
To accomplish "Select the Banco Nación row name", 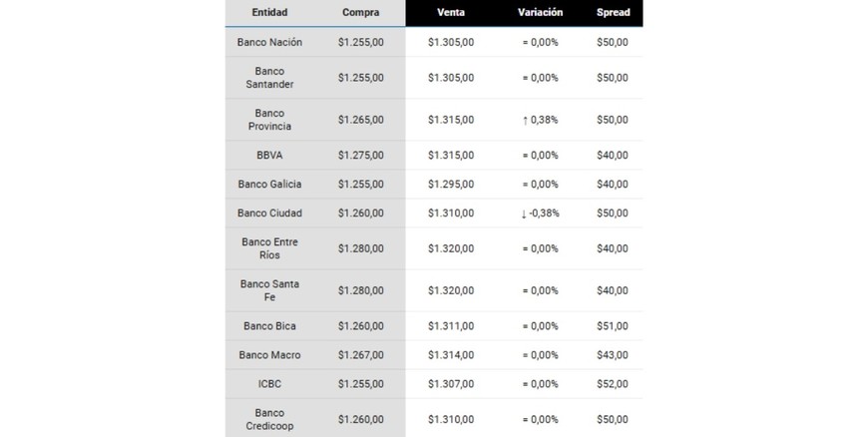I will [x=269, y=43].
